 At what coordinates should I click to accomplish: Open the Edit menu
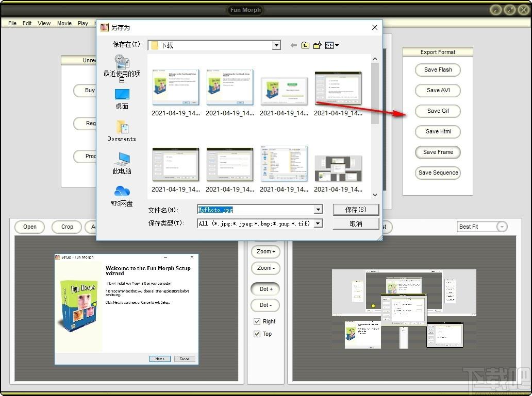(x=27, y=23)
